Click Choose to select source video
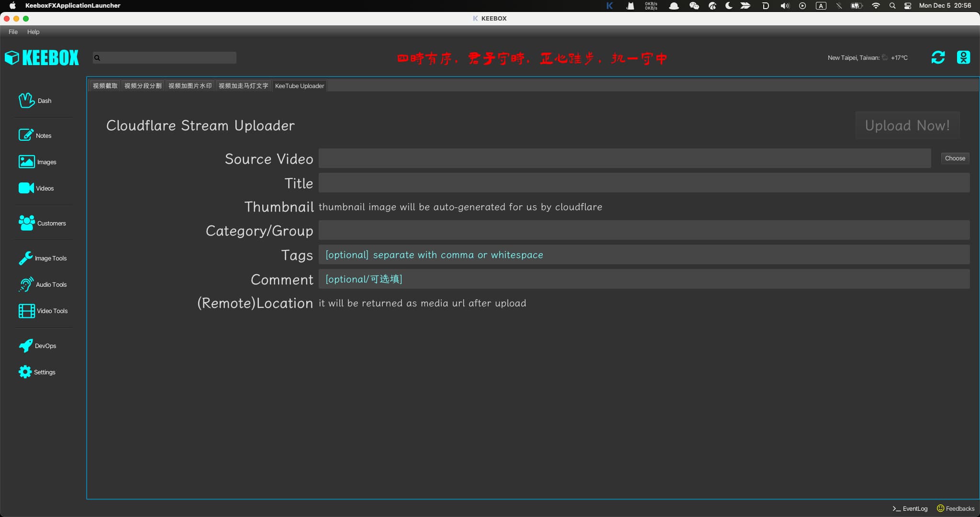Image resolution: width=980 pixels, height=517 pixels. [x=955, y=158]
